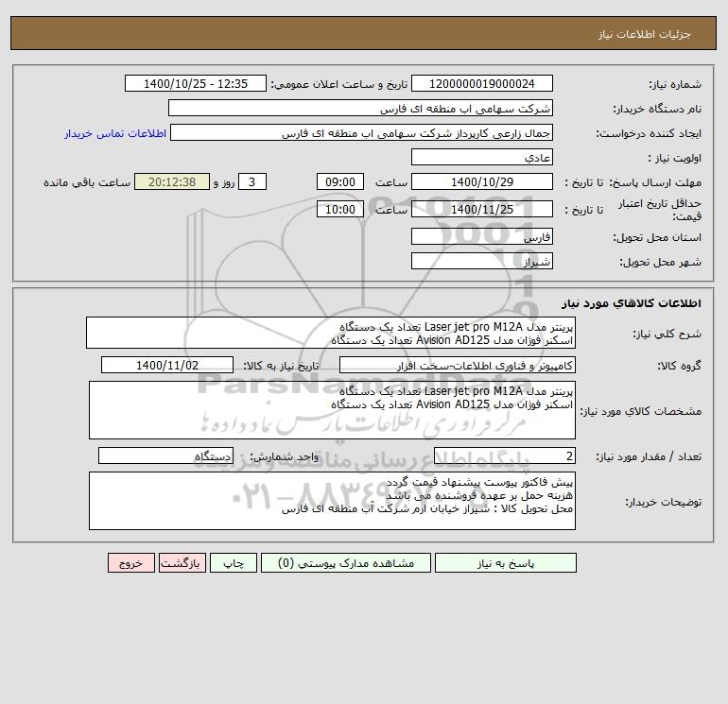Click the اولویت نیاز label
This screenshot has width=728, height=704.
pyautogui.click(x=675, y=158)
